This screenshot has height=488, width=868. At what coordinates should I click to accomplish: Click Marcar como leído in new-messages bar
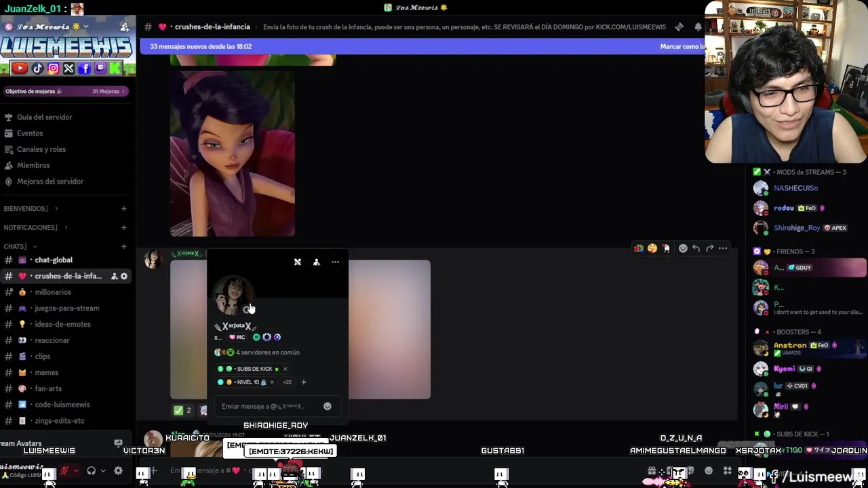coord(683,46)
